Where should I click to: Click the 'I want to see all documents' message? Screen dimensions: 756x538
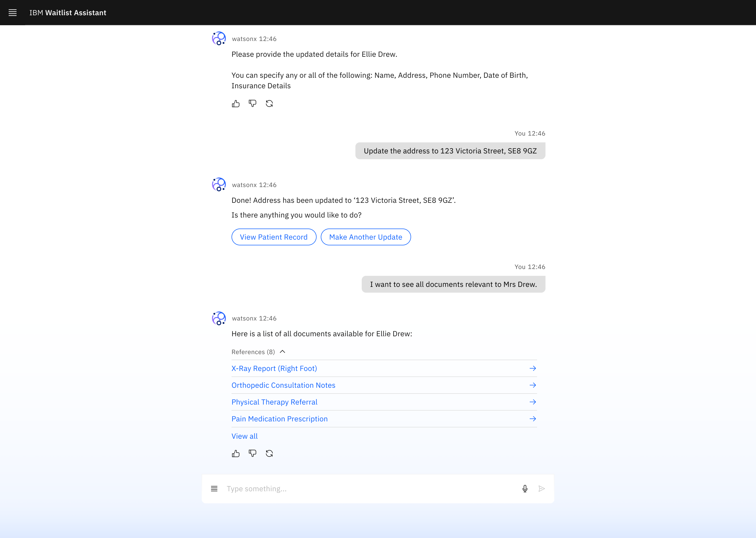(453, 284)
